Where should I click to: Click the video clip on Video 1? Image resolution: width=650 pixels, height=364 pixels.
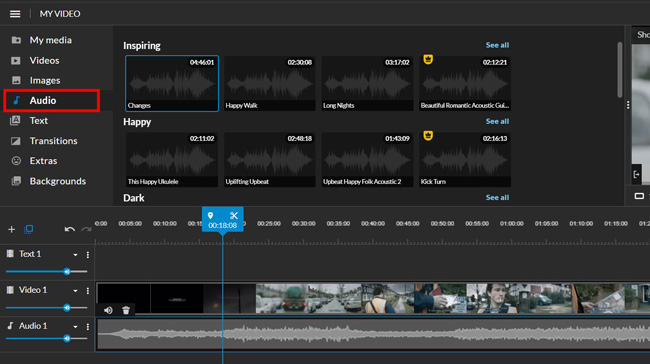pos(373,298)
